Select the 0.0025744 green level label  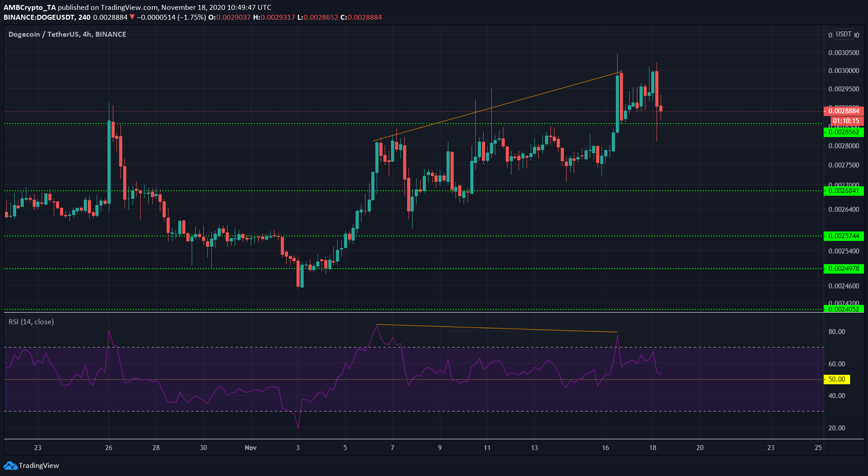point(844,236)
